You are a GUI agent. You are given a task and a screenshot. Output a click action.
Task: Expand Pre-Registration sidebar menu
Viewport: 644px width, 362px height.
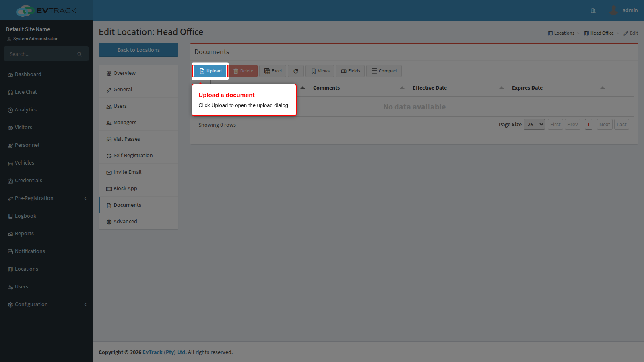tap(46, 198)
